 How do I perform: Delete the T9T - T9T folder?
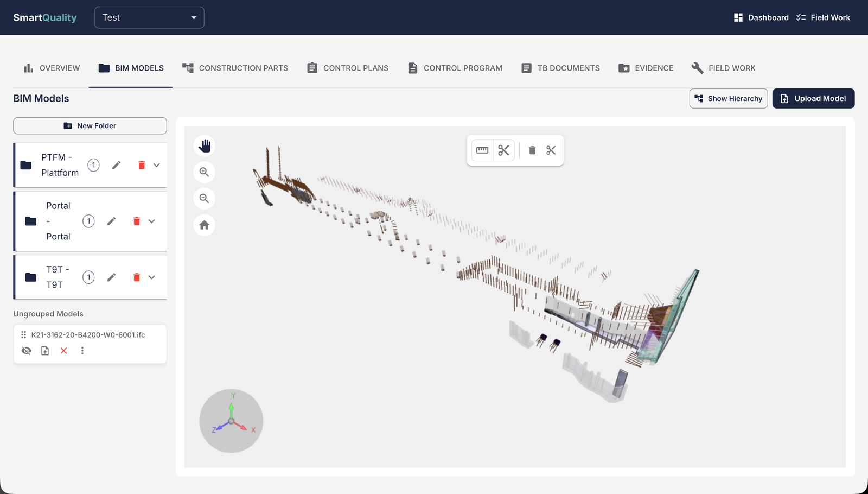137,277
